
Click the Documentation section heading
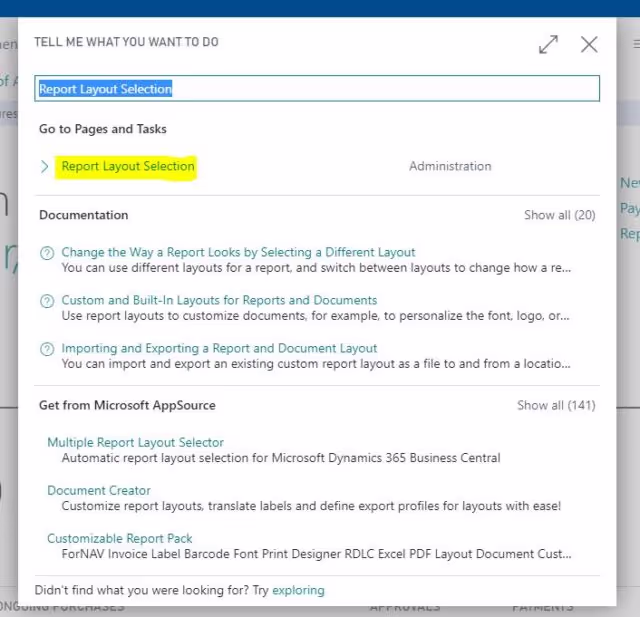(84, 215)
